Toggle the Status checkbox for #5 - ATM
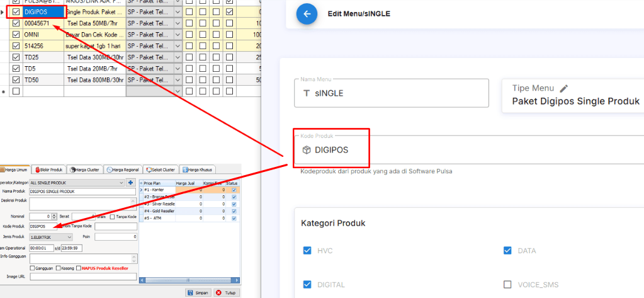 click(x=234, y=218)
